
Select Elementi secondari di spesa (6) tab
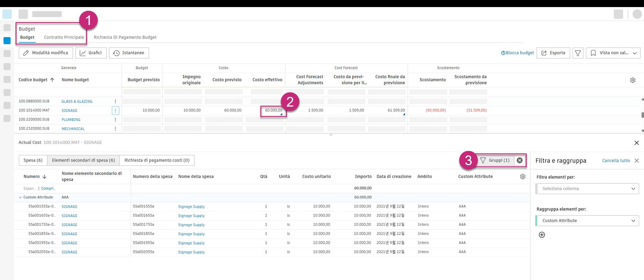(83, 160)
